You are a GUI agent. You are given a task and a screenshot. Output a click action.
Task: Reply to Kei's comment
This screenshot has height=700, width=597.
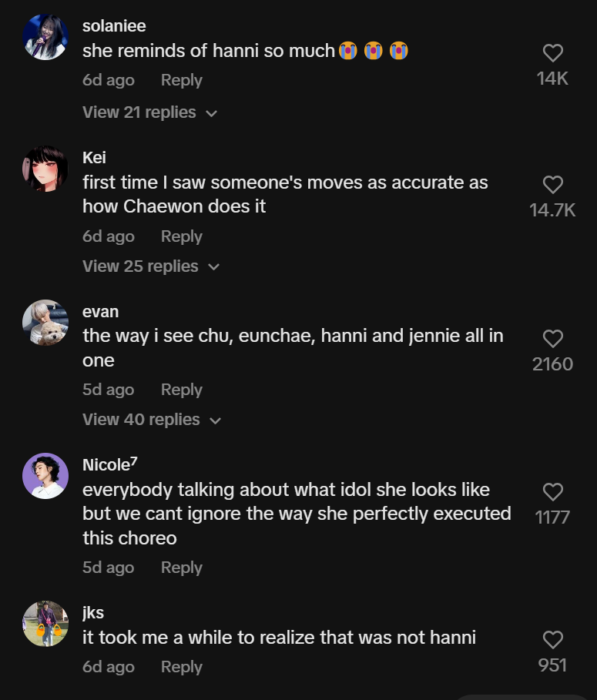pyautogui.click(x=181, y=236)
